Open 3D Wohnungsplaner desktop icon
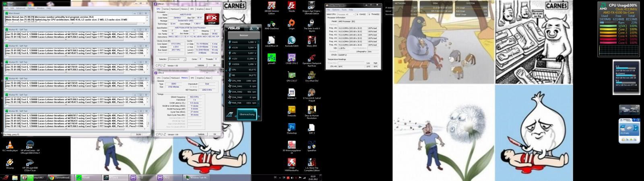The width and height of the screenshot is (644, 181). 292,147
